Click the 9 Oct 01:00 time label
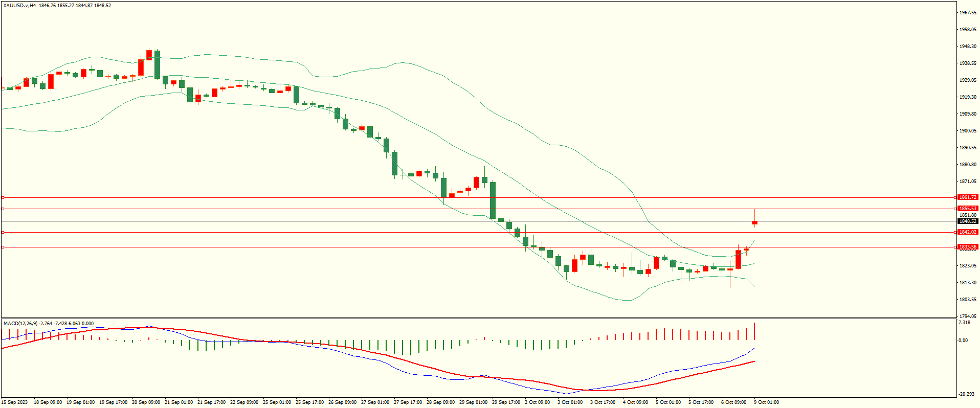 pos(766,402)
